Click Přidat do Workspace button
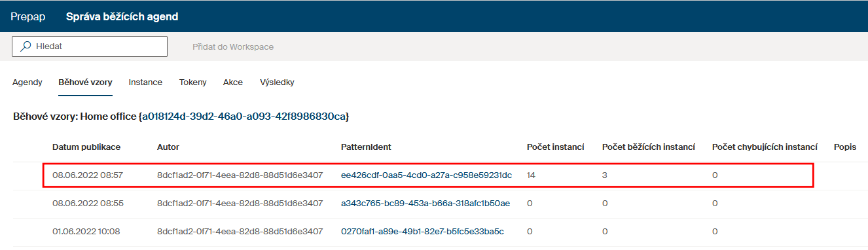The height and width of the screenshot is (250, 868). tap(233, 47)
